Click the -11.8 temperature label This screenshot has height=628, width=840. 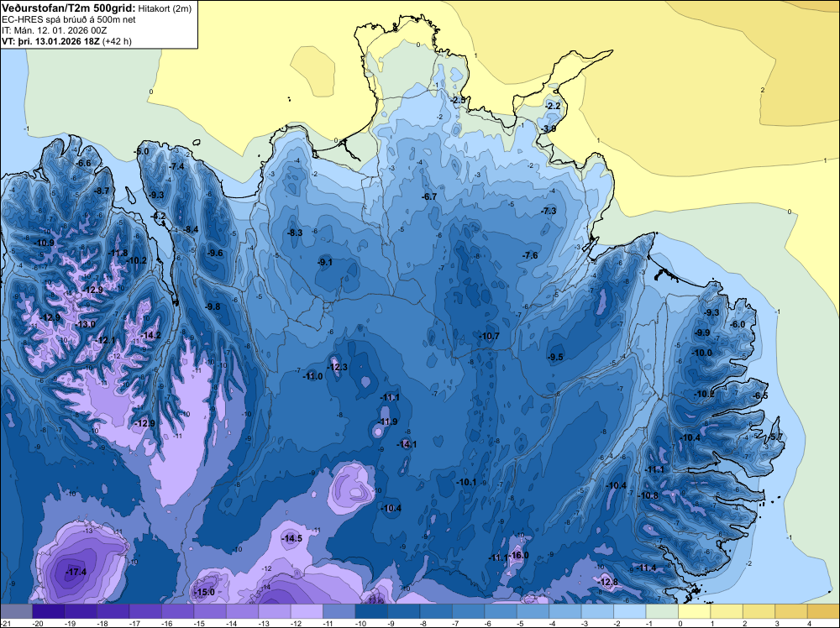point(118,254)
